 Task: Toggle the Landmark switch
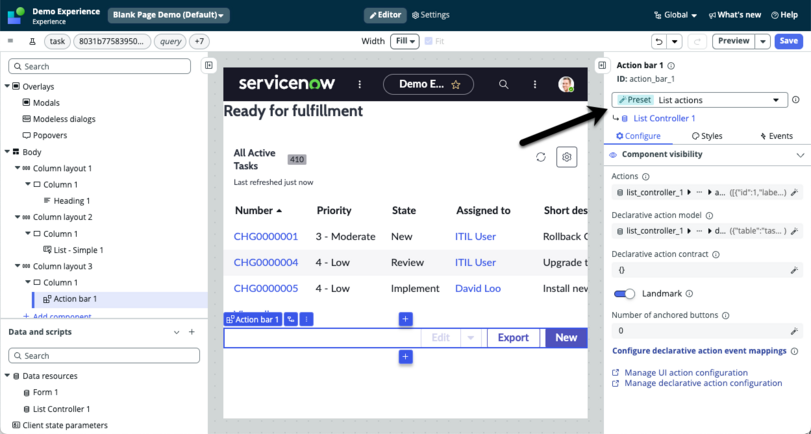pos(624,294)
